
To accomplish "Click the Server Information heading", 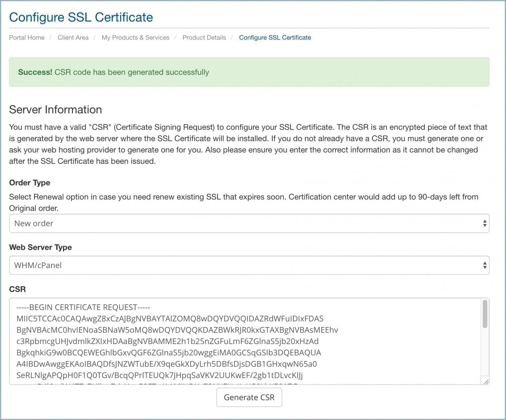I will [x=55, y=110].
